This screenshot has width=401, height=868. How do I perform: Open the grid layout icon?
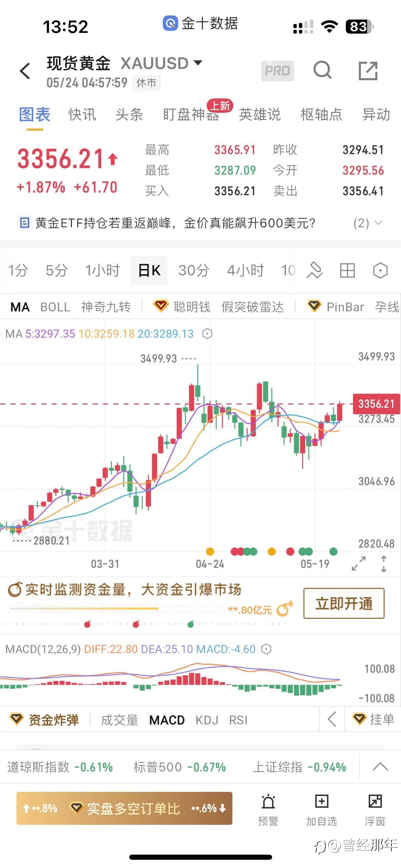tap(347, 270)
